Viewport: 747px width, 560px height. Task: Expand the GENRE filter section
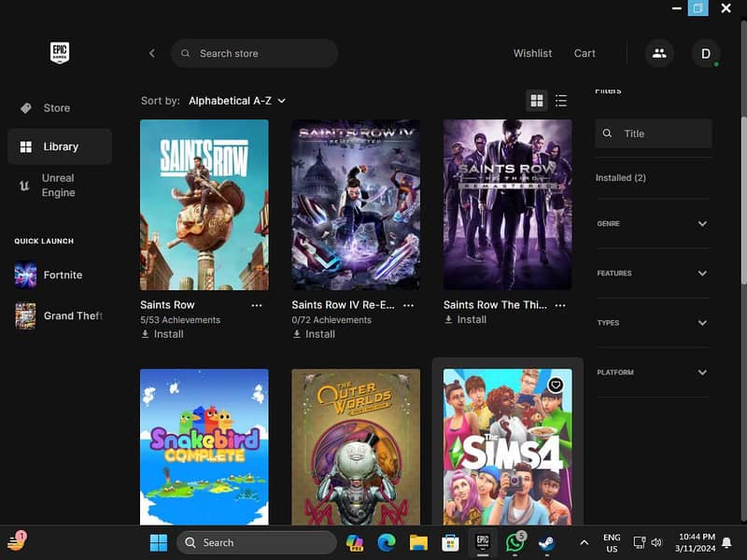(x=654, y=224)
